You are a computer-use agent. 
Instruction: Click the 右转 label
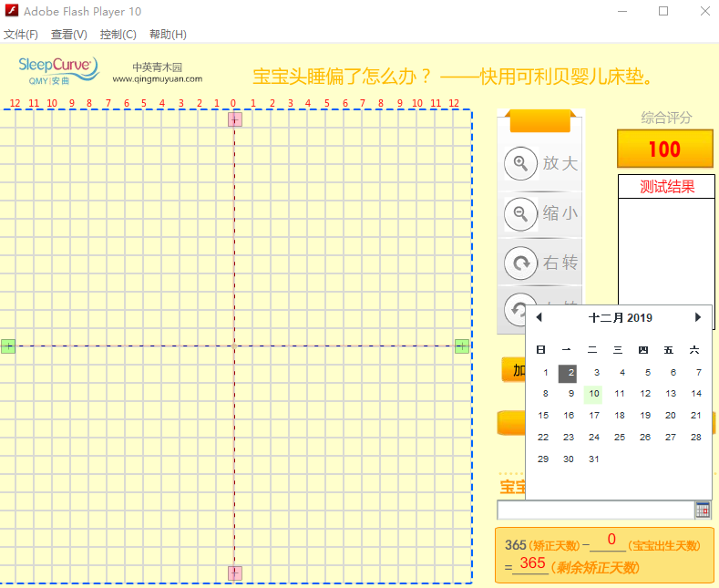tap(560, 263)
